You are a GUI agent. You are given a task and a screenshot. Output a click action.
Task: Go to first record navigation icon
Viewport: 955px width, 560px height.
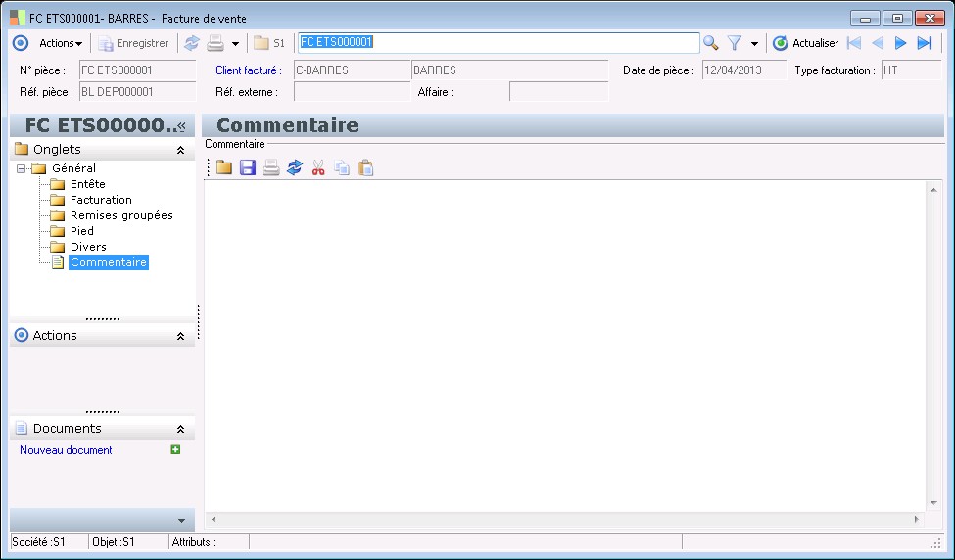pyautogui.click(x=854, y=43)
